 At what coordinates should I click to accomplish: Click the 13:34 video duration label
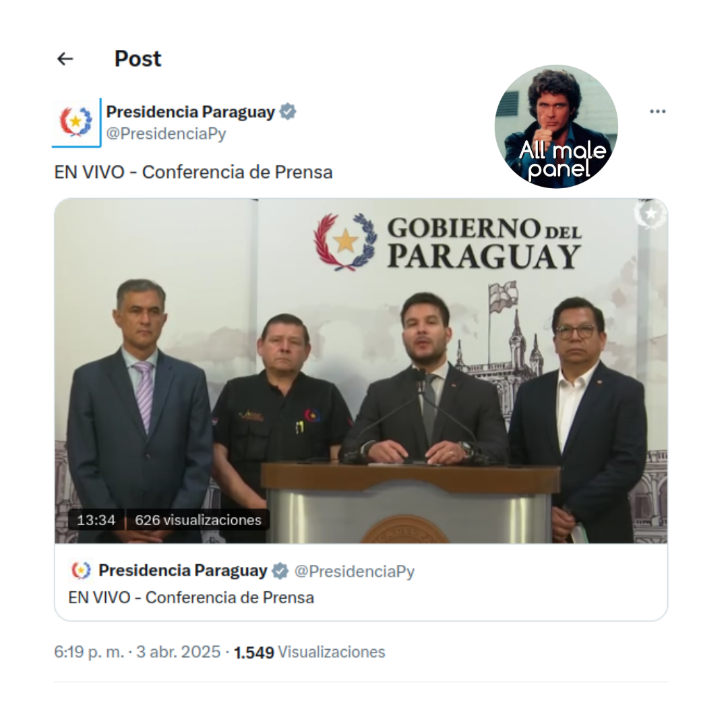pos(96,520)
